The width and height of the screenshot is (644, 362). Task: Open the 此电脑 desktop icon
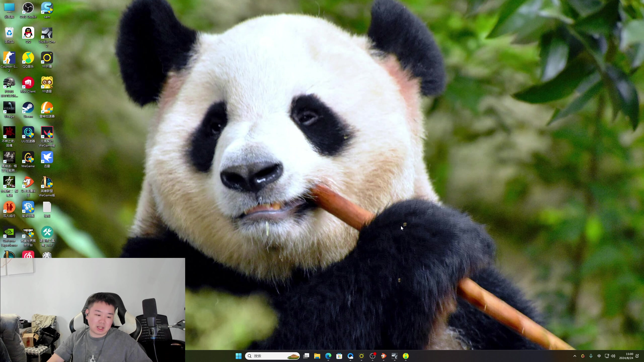9,10
